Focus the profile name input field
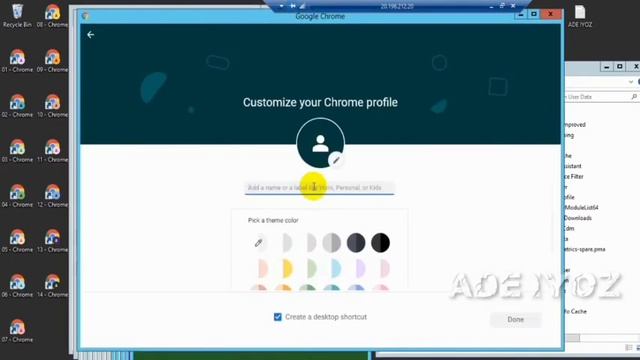Image resolution: width=640 pixels, height=360 pixels. (319, 188)
